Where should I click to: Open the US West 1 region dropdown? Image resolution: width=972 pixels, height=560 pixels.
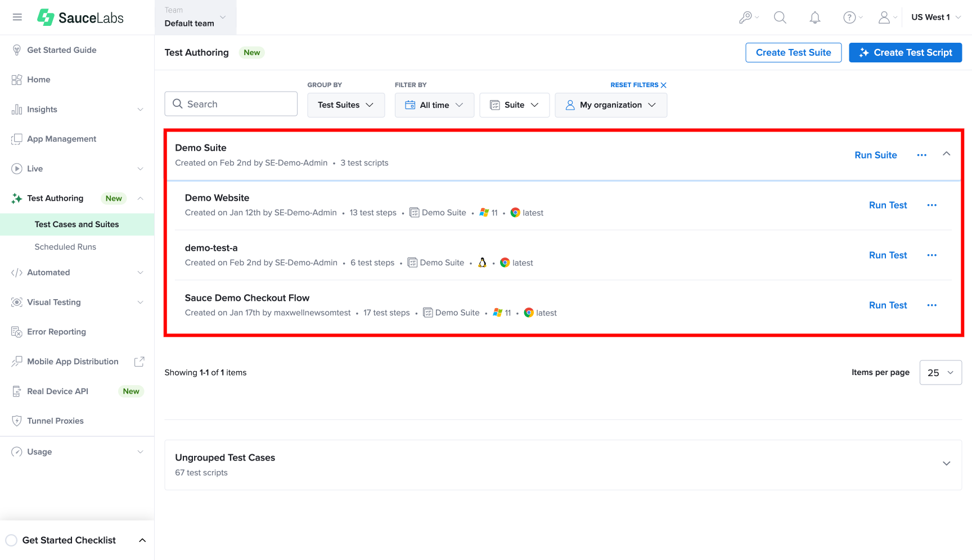click(936, 17)
